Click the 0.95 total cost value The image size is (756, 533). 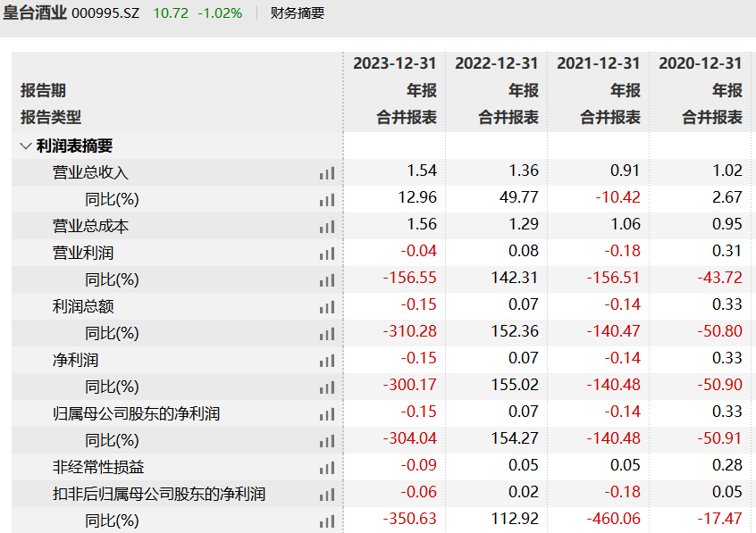(x=727, y=224)
